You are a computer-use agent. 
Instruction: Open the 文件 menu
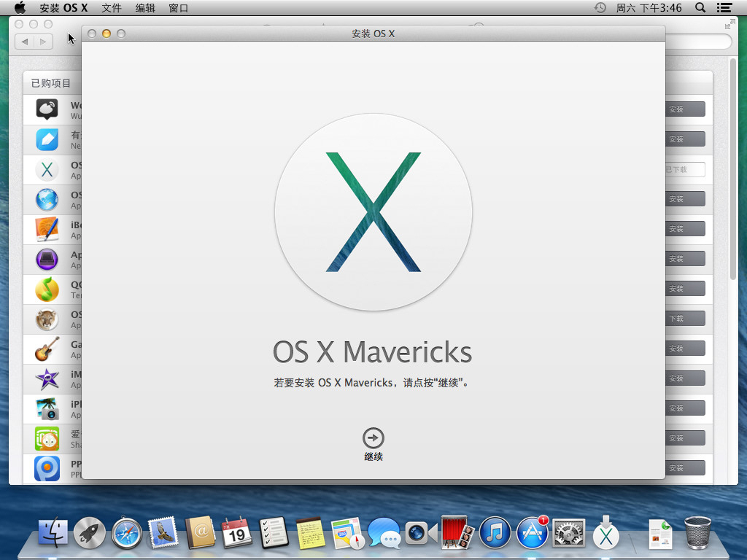click(112, 7)
